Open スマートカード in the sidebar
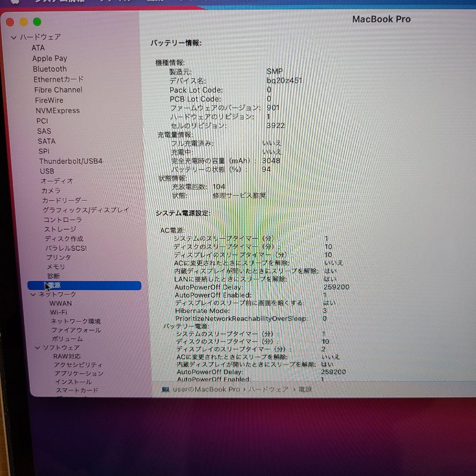 [77, 390]
